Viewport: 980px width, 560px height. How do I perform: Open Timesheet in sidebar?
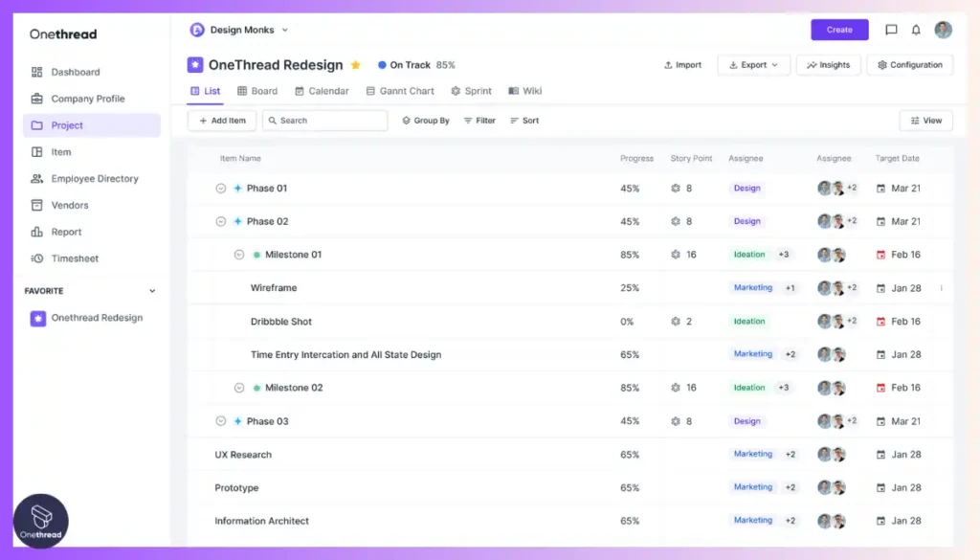tap(64, 258)
